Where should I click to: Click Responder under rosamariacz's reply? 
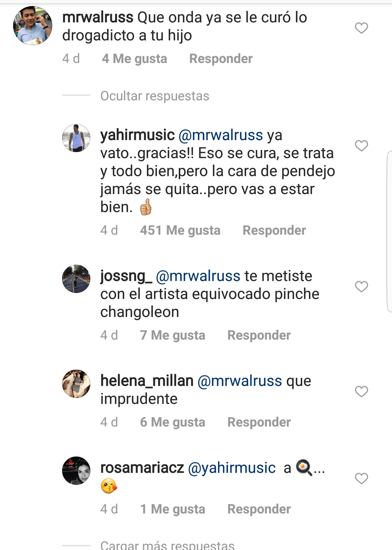point(259,509)
